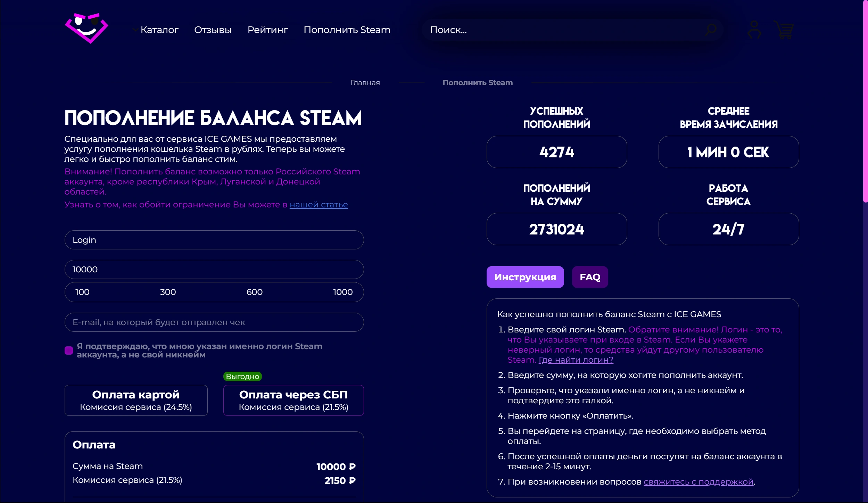Open the shopping cart icon
The width and height of the screenshot is (868, 503).
tap(784, 30)
